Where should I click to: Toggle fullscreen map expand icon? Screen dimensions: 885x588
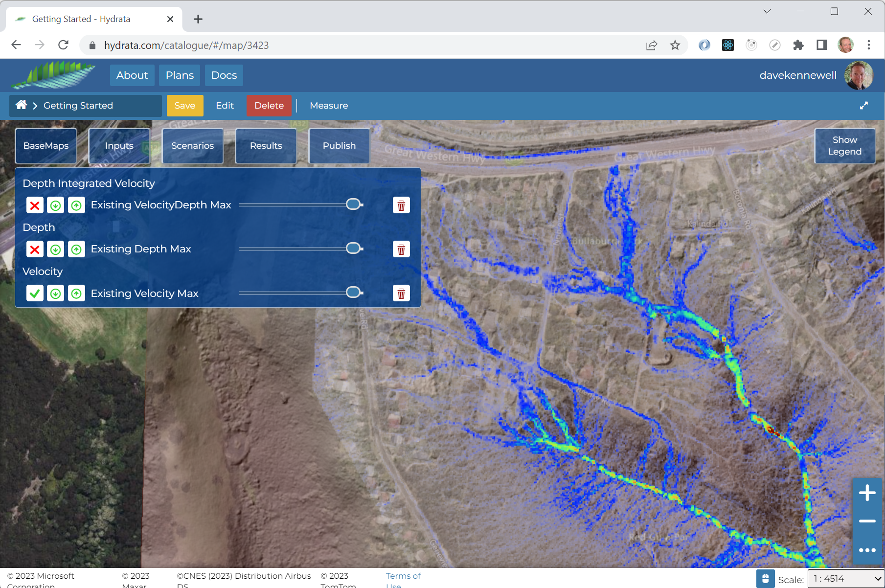[x=864, y=106]
